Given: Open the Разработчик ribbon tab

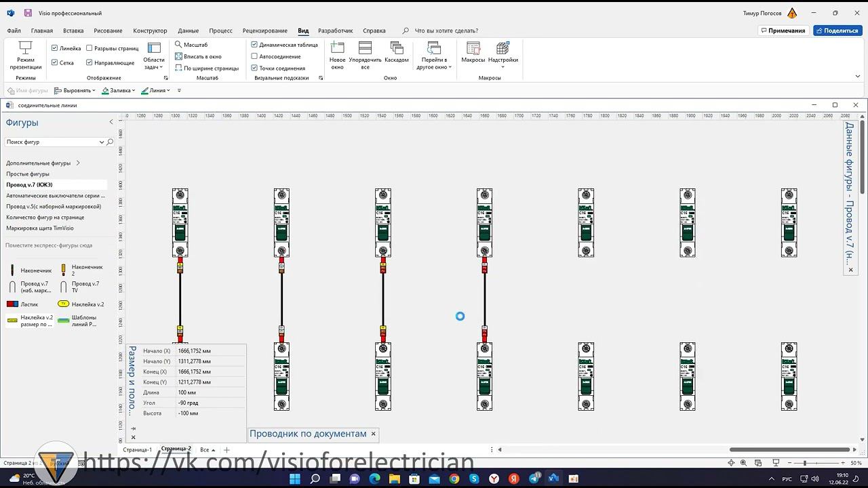Looking at the screenshot, I should [x=336, y=30].
